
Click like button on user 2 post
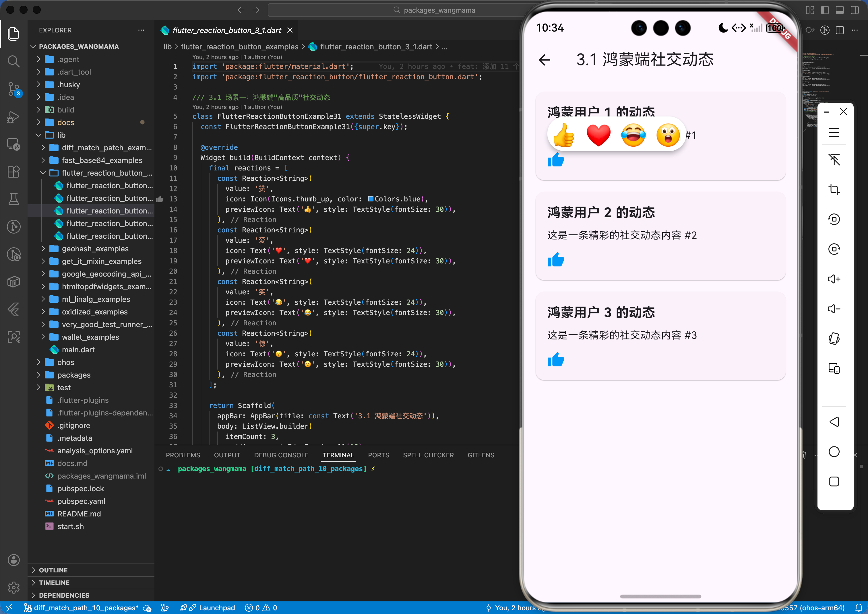coord(556,260)
